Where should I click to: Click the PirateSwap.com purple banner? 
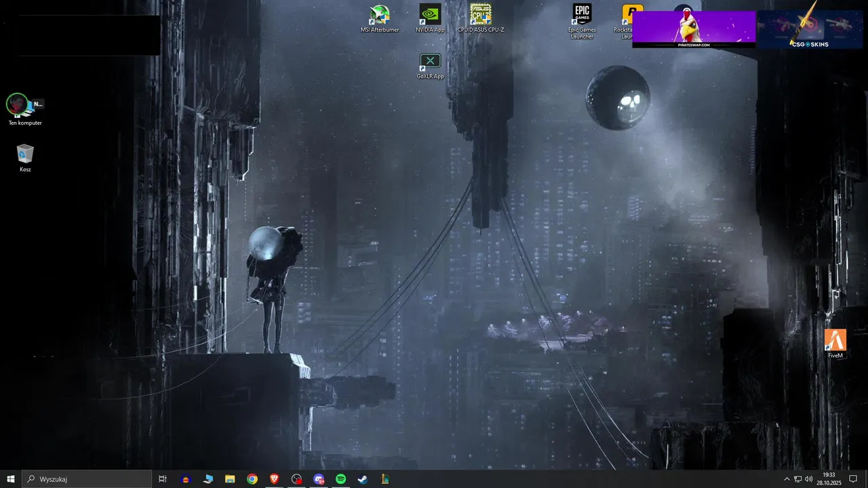pos(694,29)
